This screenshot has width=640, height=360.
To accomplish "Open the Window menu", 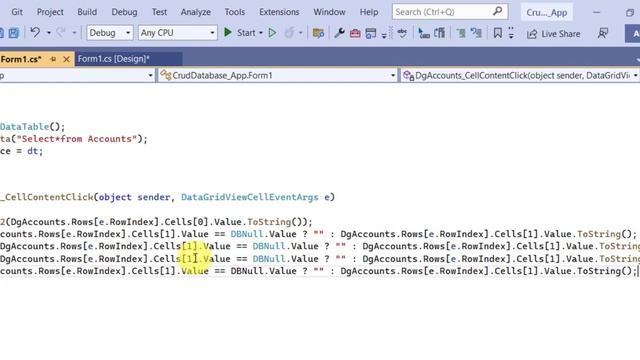I will click(329, 12).
